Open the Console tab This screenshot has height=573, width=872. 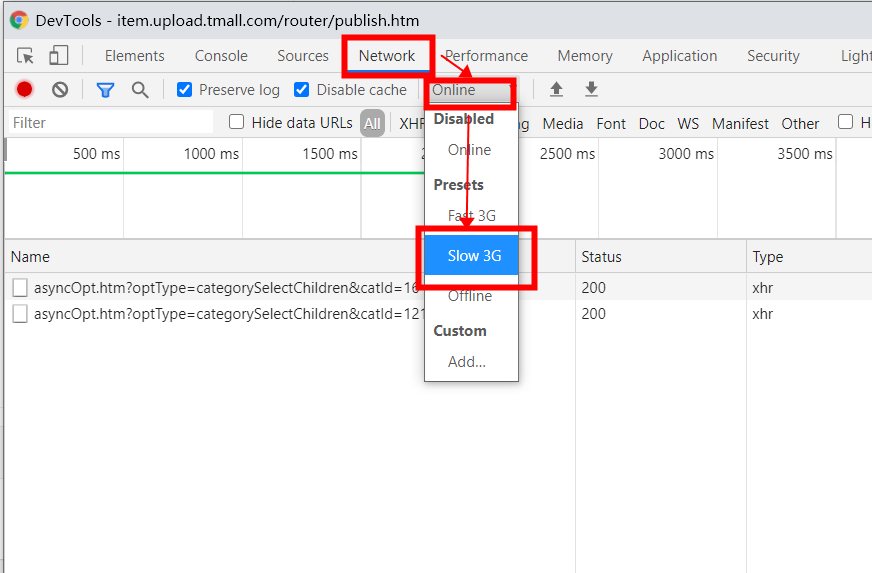tap(221, 56)
